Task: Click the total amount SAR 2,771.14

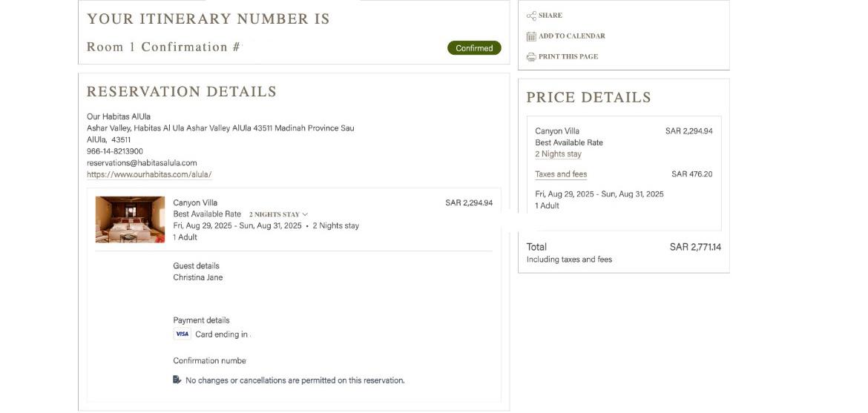Action: 695,247
